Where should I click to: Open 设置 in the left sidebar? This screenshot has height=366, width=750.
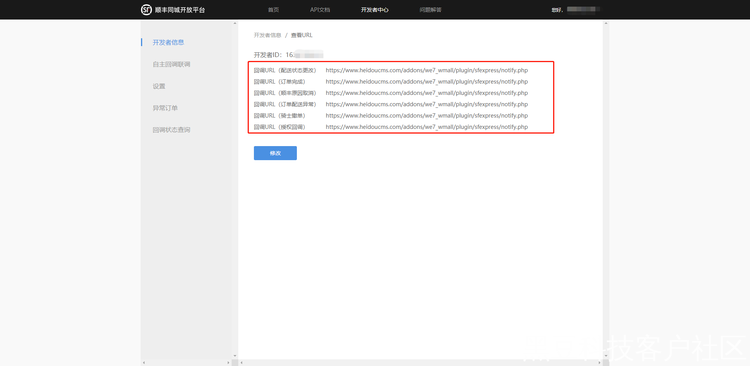(159, 86)
